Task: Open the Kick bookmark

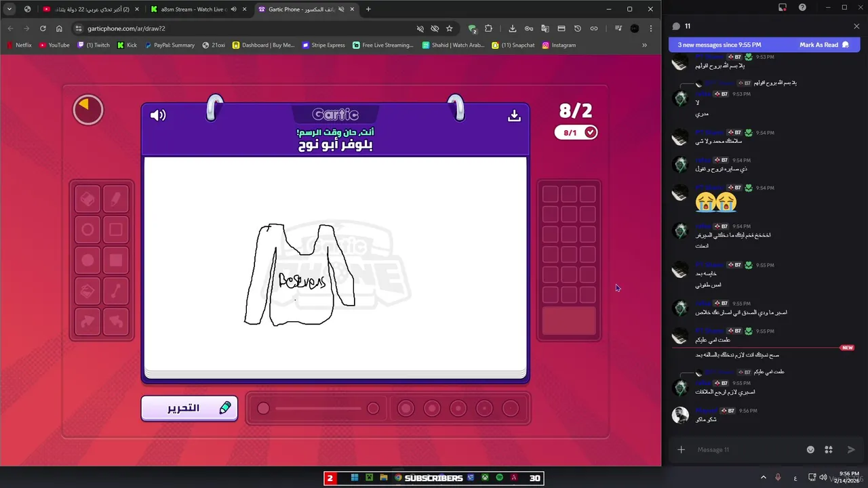Action: (127, 45)
